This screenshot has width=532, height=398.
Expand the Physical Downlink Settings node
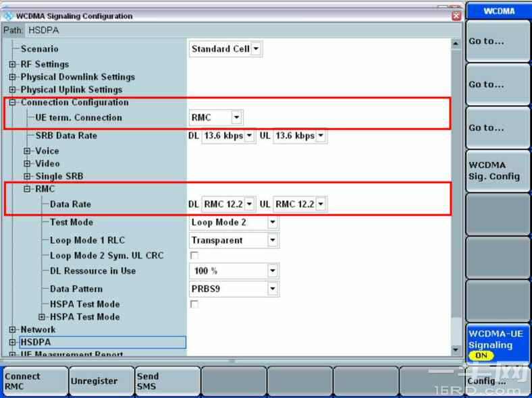[x=13, y=78]
